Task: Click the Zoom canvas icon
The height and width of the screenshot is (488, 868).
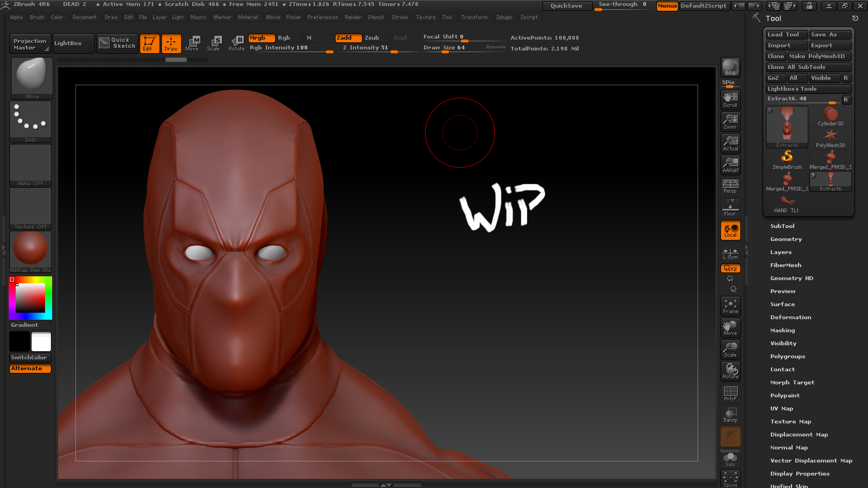Action: coord(730,121)
